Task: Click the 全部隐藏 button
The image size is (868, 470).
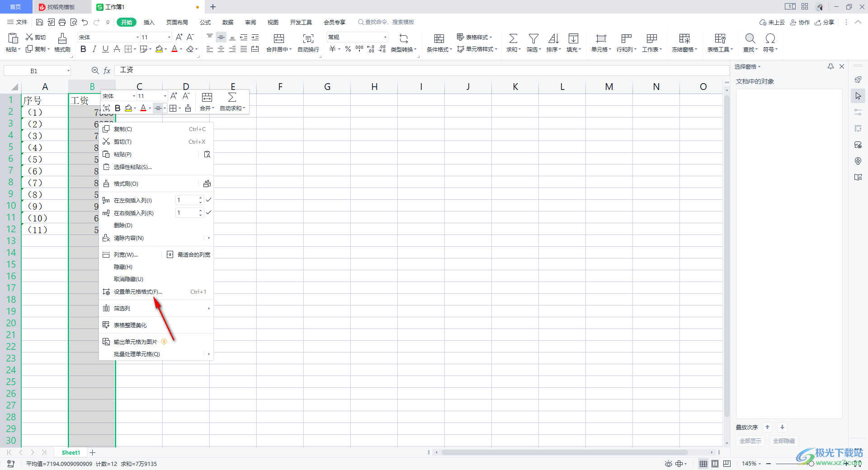Action: tap(784, 441)
